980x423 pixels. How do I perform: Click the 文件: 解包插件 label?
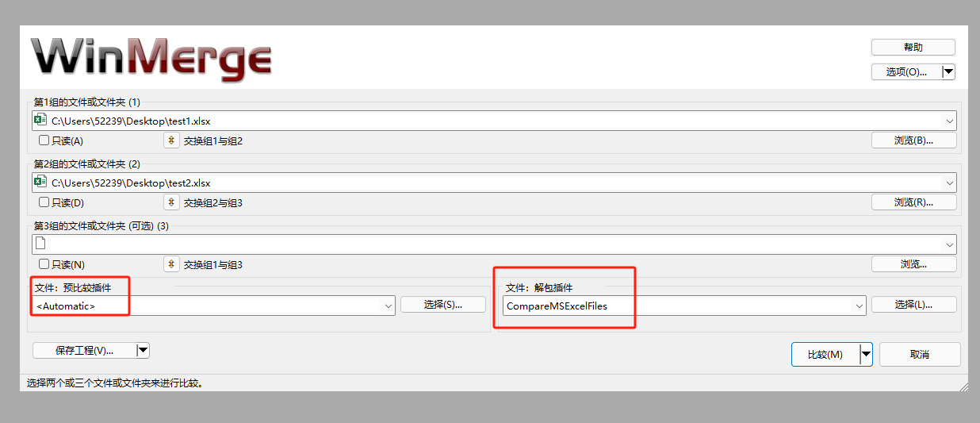539,287
